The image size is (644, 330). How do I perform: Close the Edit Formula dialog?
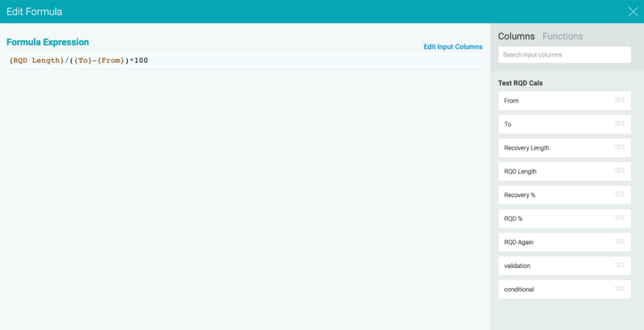(633, 11)
